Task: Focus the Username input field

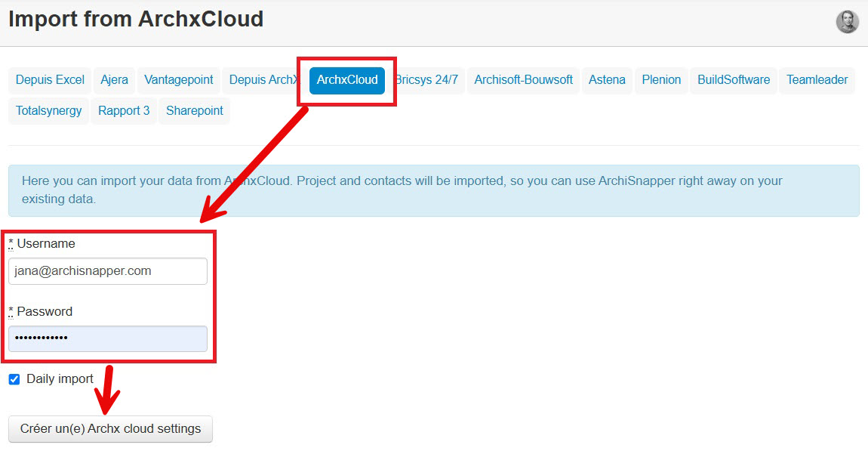Action: (108, 271)
